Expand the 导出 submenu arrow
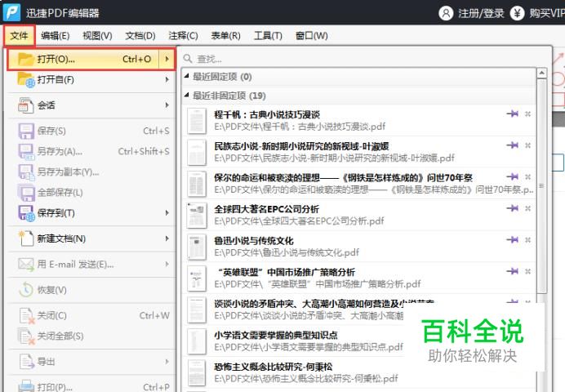 tap(167, 361)
